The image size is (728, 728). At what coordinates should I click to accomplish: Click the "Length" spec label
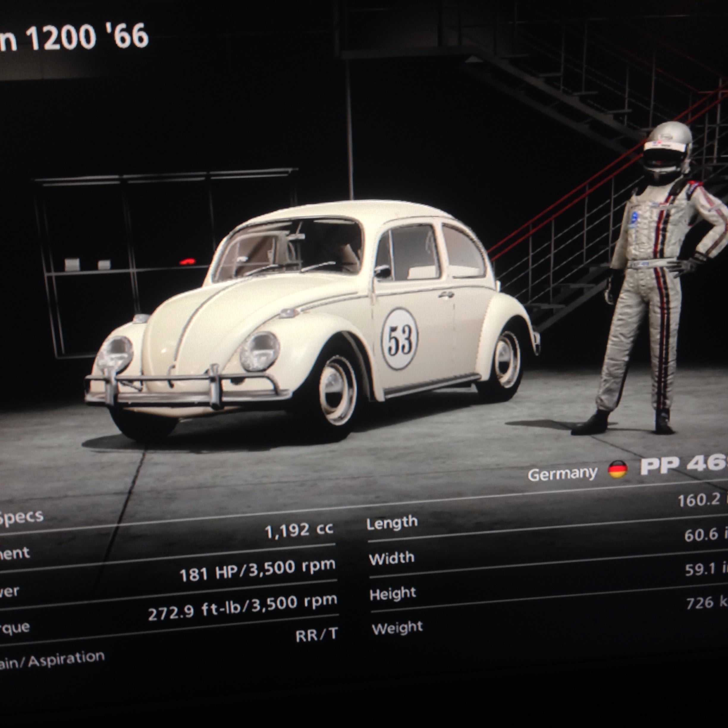[x=392, y=523]
